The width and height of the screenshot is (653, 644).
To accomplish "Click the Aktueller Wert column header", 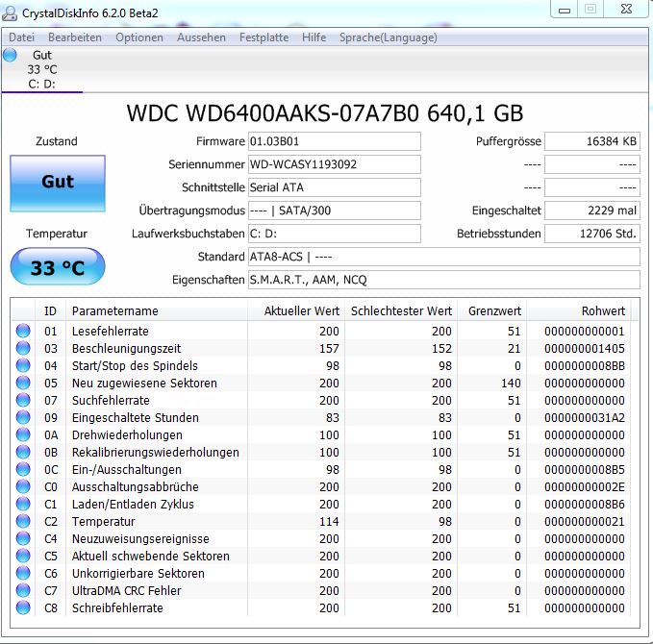I will [x=296, y=311].
